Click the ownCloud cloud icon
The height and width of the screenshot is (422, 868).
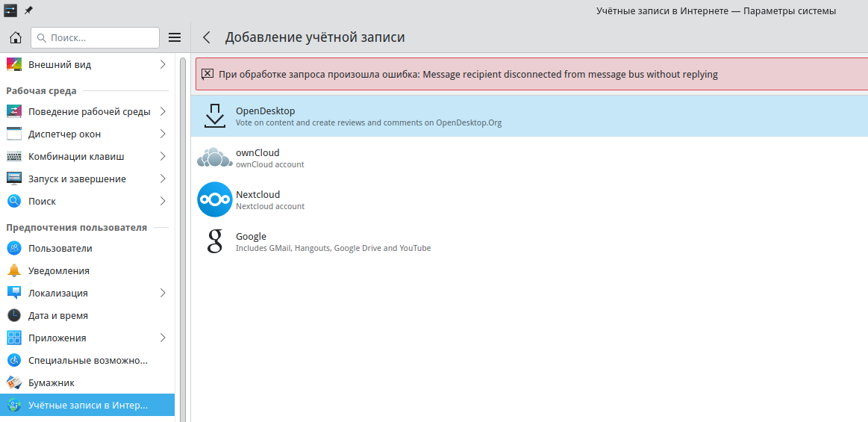215,158
